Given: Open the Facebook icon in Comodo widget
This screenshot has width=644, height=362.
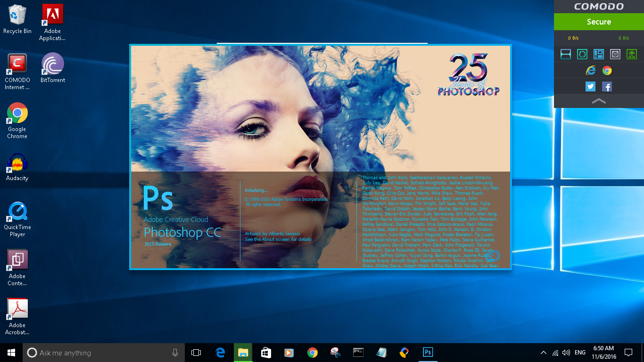Looking at the screenshot, I should 607,87.
